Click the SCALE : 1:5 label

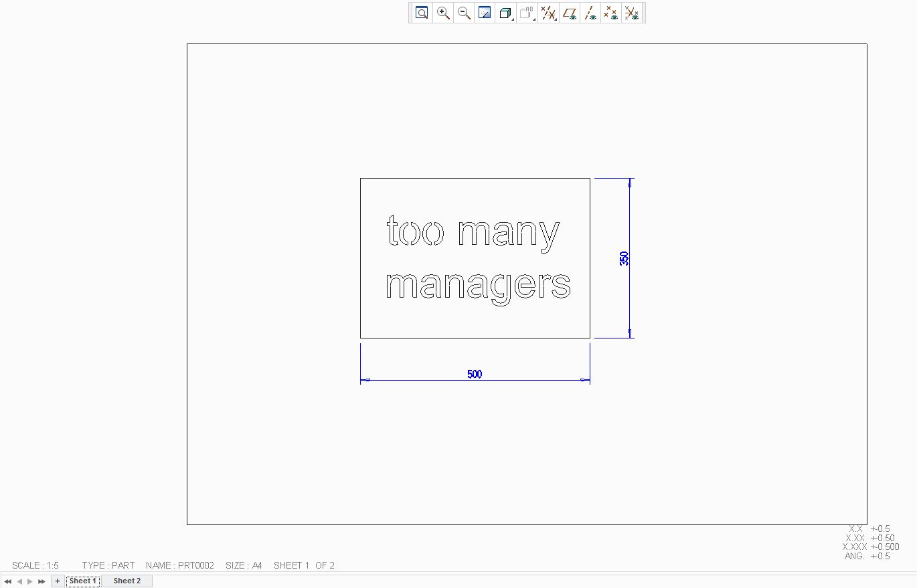[x=35, y=565]
